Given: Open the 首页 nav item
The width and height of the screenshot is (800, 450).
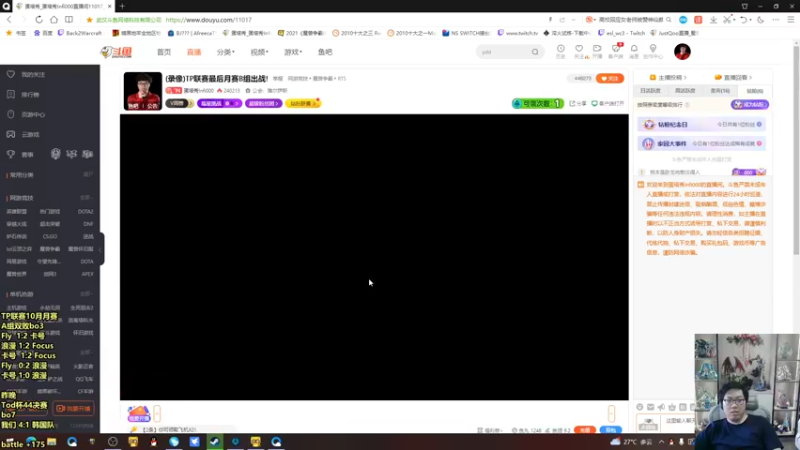Looking at the screenshot, I should click(164, 52).
